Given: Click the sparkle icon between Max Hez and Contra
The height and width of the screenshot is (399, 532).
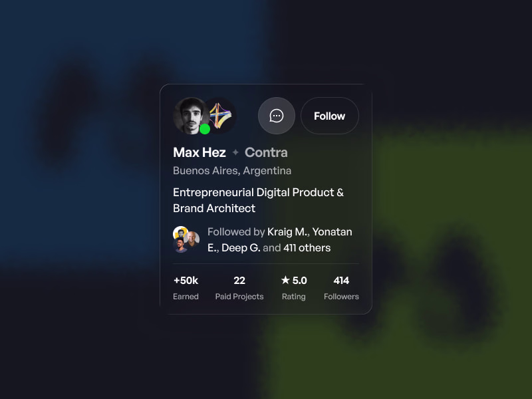Looking at the screenshot, I should click(x=235, y=153).
